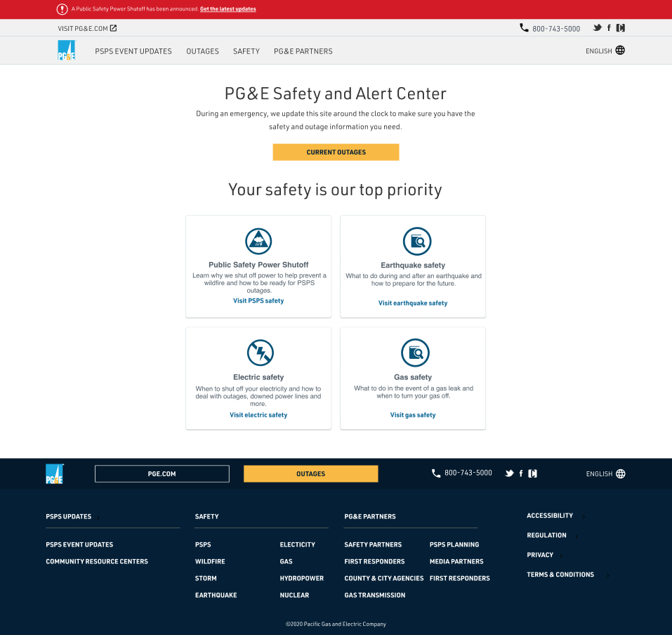This screenshot has width=672, height=635.
Task: Open the footer EARTHQUAKE link
Action: (216, 595)
